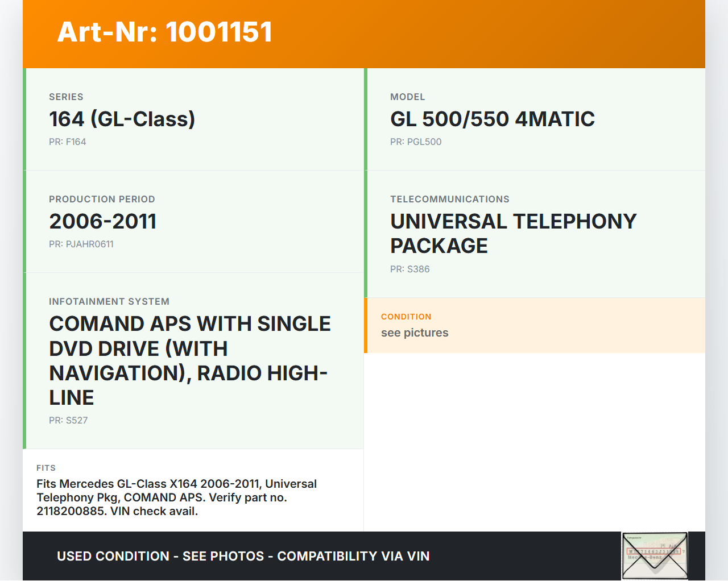Select the 2006-2011 production period value
Image resolution: width=728 pixels, height=581 pixels.
102,222
